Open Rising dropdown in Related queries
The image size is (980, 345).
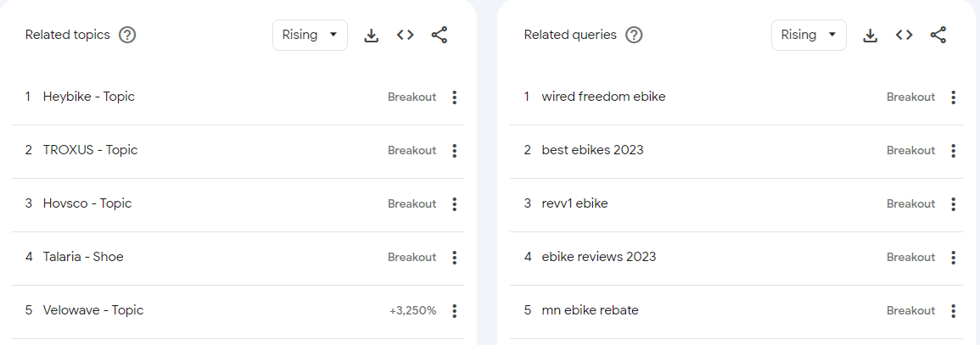click(809, 35)
